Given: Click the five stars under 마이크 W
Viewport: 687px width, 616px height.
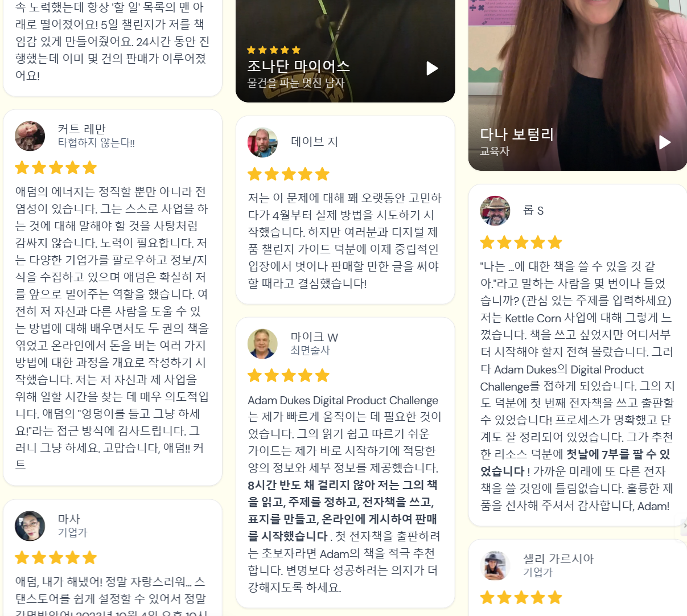Looking at the screenshot, I should point(289,376).
